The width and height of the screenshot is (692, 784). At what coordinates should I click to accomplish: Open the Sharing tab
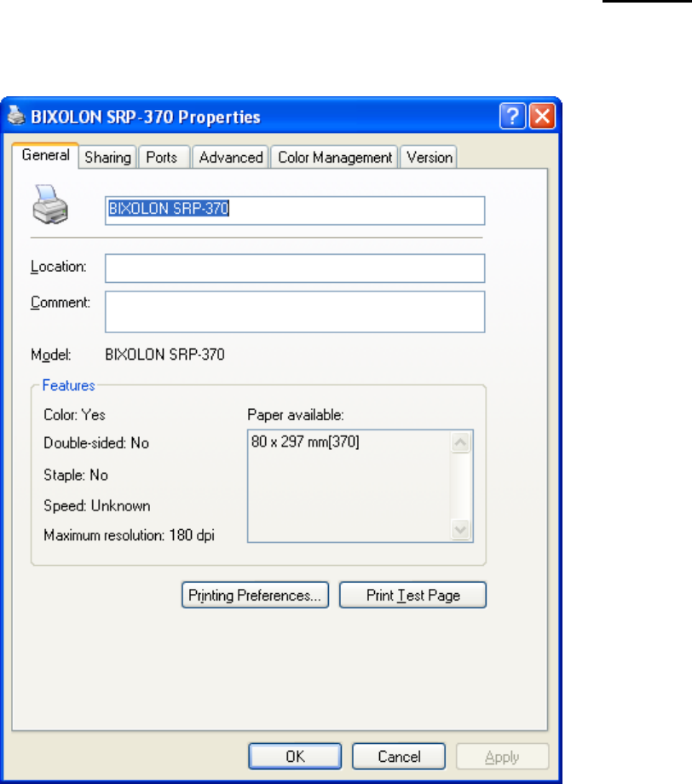tap(107, 158)
